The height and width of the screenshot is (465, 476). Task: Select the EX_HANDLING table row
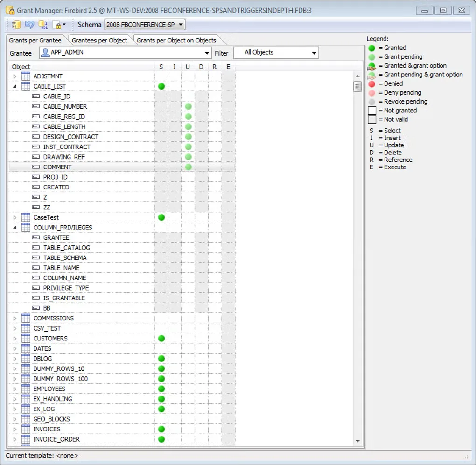point(122,399)
